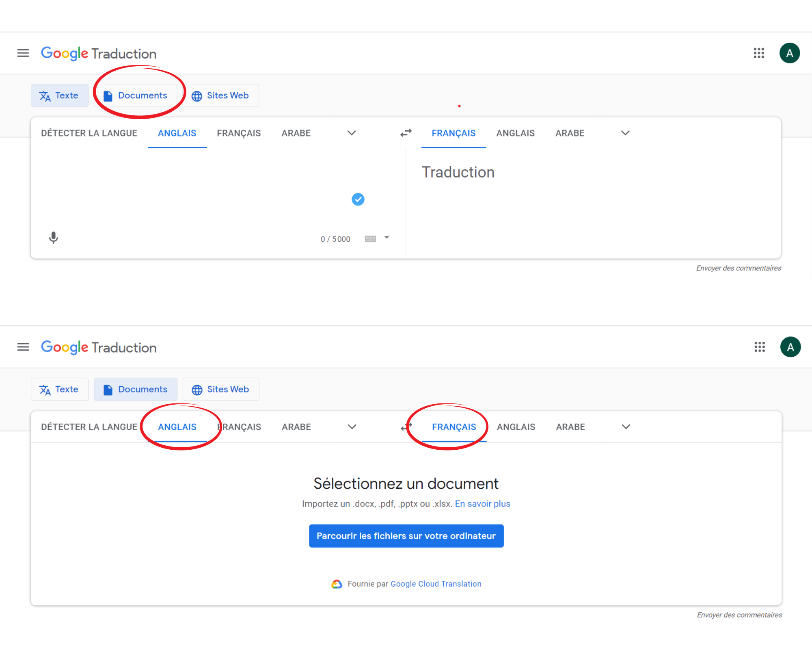Open Google apps grid in bottom screenshot
Viewport: 812px width, 650px height.
click(x=760, y=347)
